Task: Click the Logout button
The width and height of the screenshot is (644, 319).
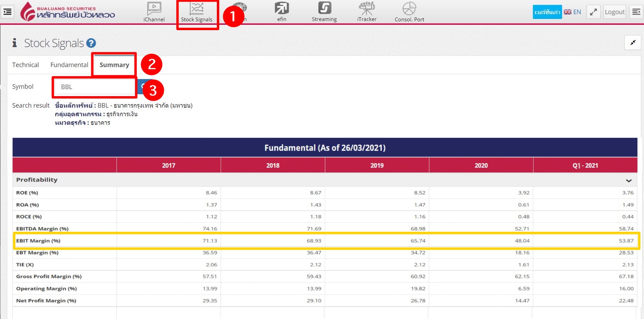Action: pos(615,12)
